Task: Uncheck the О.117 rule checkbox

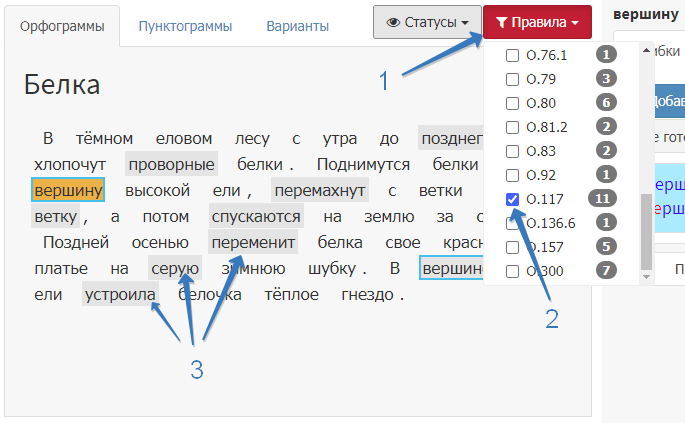Action: pyautogui.click(x=513, y=199)
